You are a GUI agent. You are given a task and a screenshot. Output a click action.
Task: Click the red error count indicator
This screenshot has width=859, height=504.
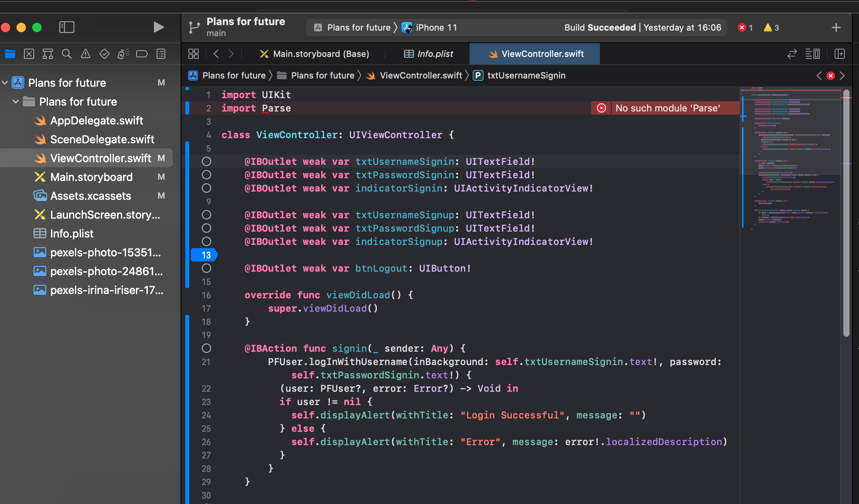tap(745, 27)
